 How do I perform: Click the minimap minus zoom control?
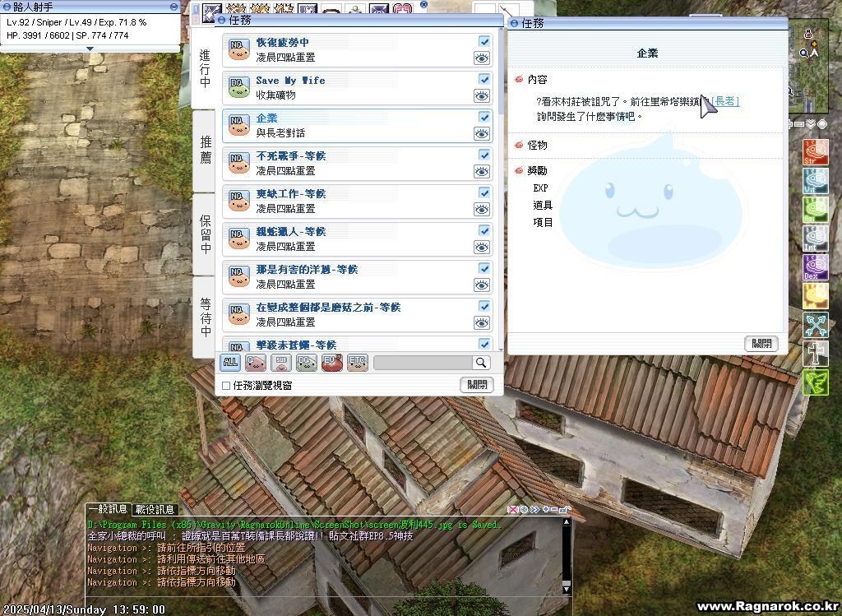pyautogui.click(x=799, y=124)
